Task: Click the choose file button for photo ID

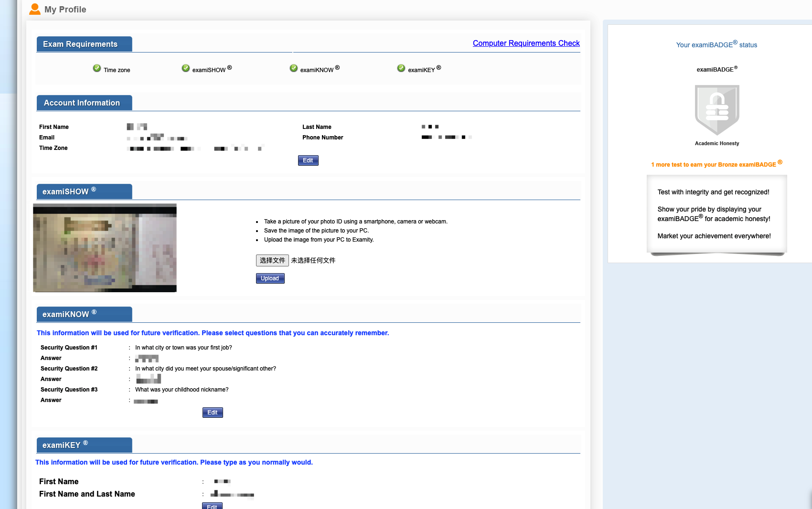Action: coord(272,260)
